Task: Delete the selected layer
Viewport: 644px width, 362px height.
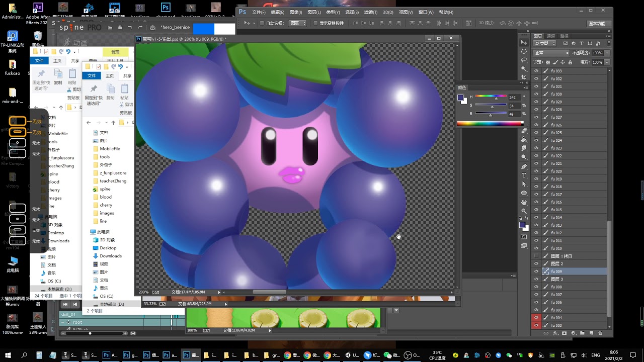Action: [x=600, y=333]
